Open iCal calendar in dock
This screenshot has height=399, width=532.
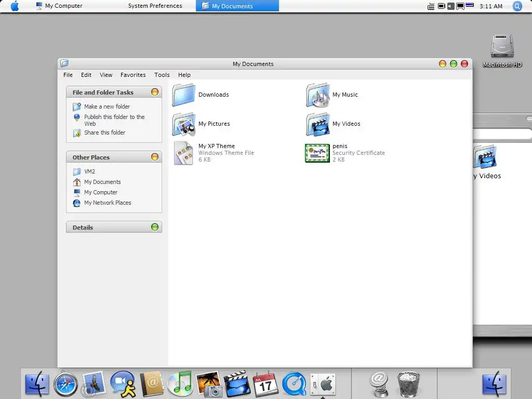[x=265, y=384]
